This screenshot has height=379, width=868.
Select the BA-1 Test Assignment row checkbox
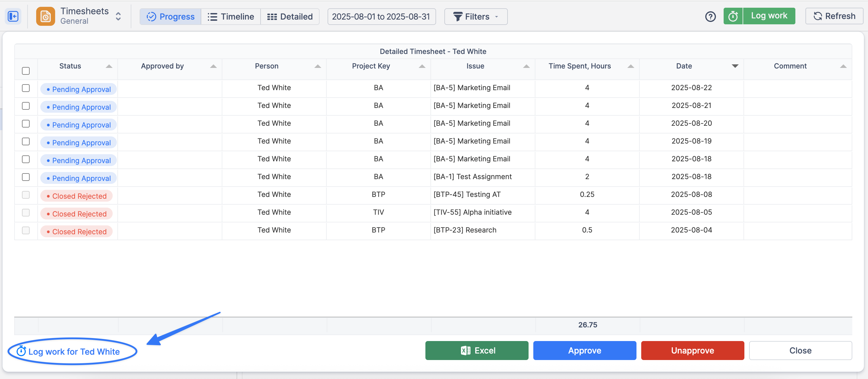25,177
